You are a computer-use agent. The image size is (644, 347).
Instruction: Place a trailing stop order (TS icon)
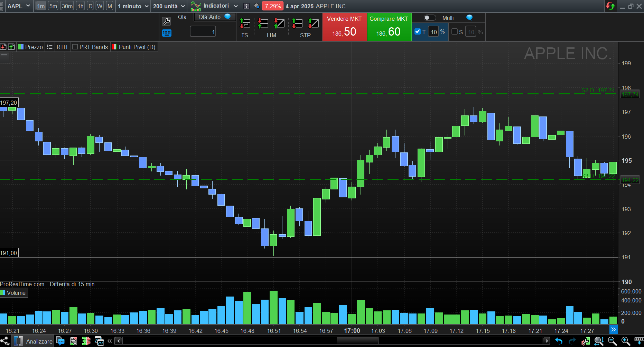point(245,24)
